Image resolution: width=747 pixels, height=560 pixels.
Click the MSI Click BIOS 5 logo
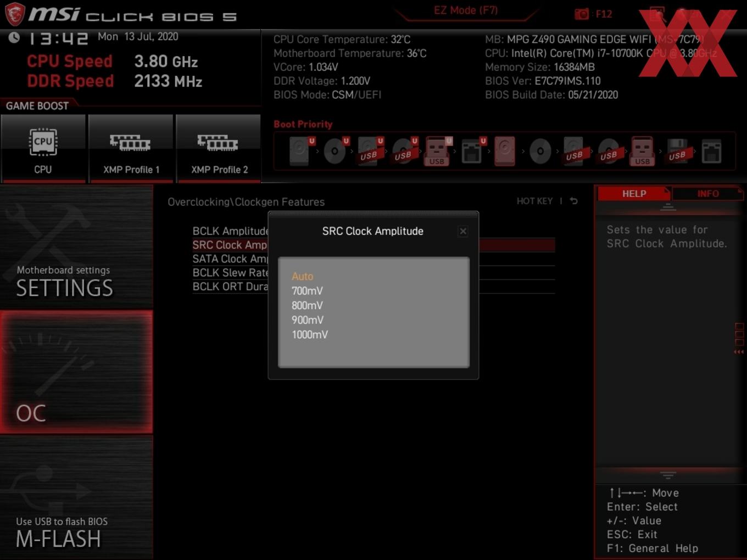point(121,14)
